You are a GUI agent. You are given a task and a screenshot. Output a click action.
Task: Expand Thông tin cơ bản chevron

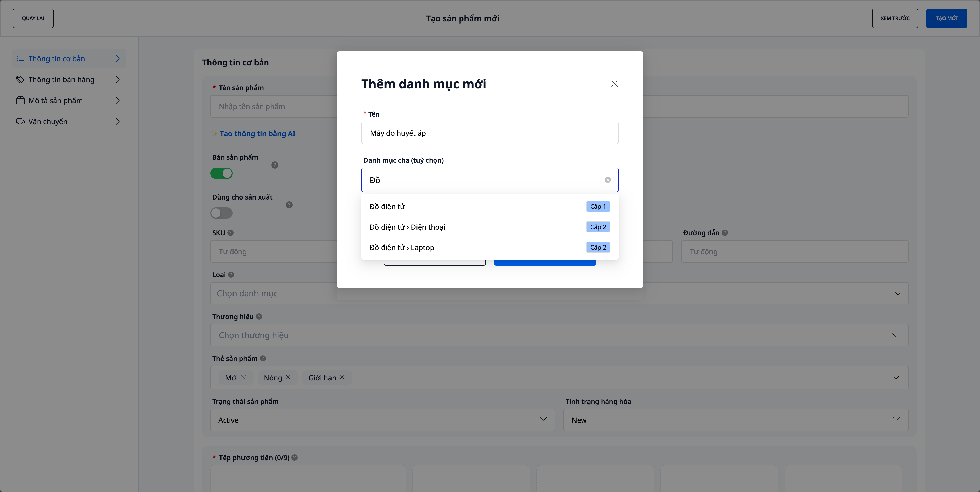(118, 58)
